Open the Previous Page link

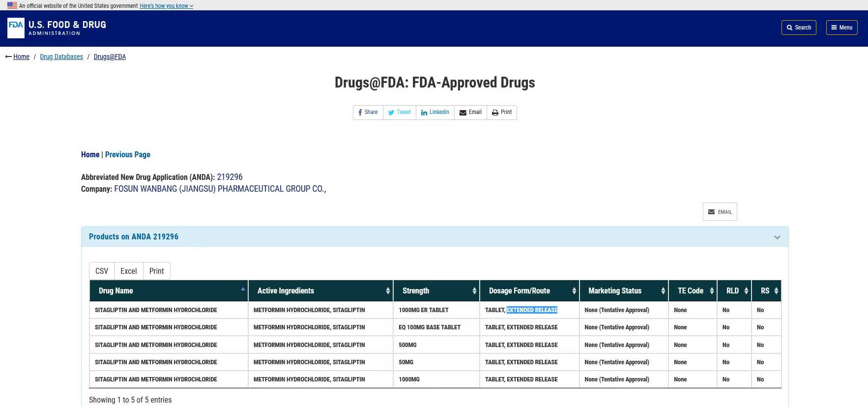tap(128, 155)
